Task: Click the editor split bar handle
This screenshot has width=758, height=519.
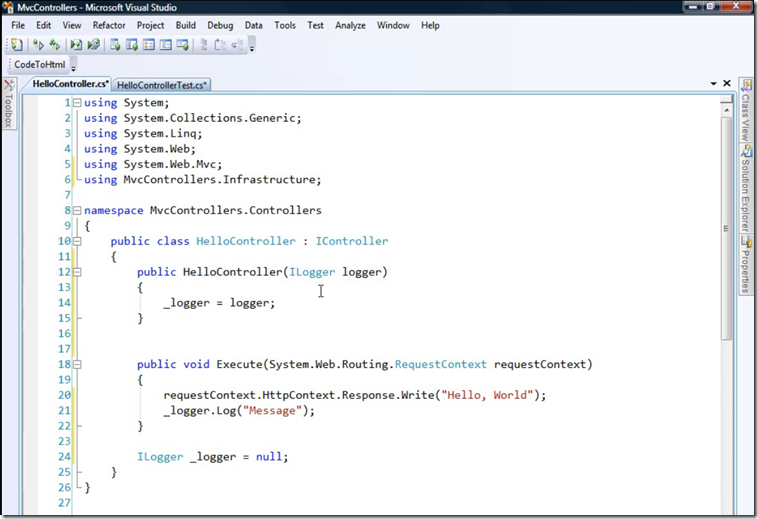Action: pos(726,99)
